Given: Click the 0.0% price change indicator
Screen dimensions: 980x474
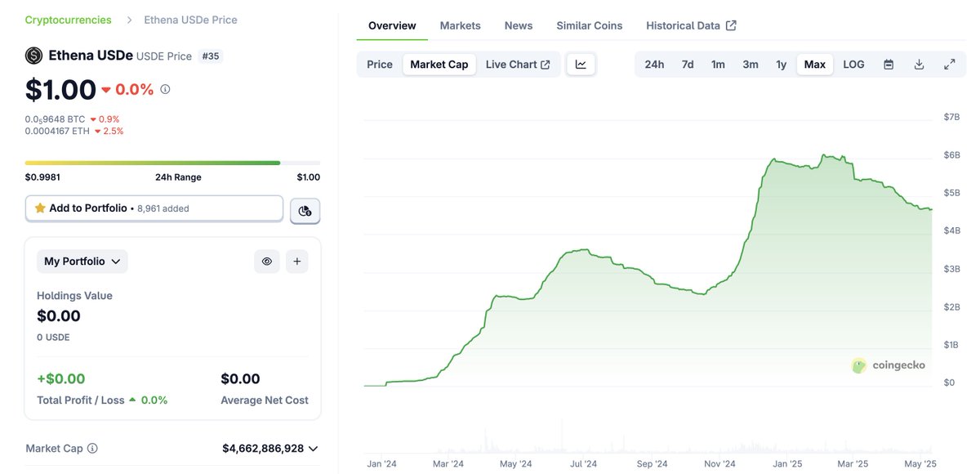Looking at the screenshot, I should coord(128,90).
